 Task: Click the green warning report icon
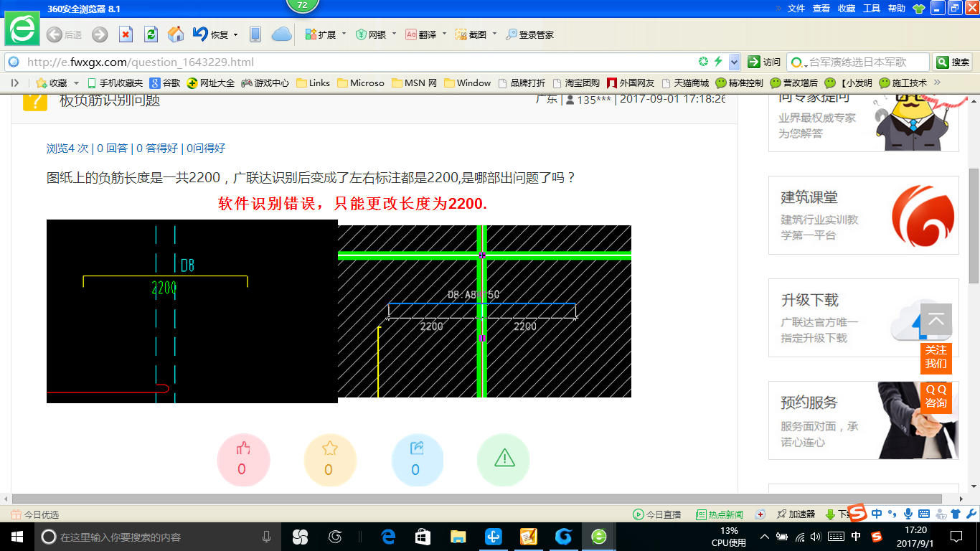click(504, 459)
